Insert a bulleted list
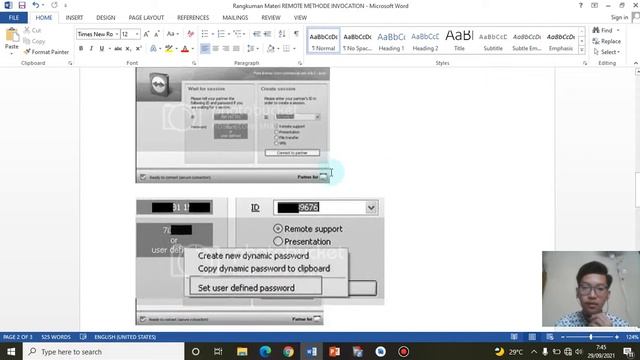This screenshot has width=640, height=360. (x=205, y=34)
